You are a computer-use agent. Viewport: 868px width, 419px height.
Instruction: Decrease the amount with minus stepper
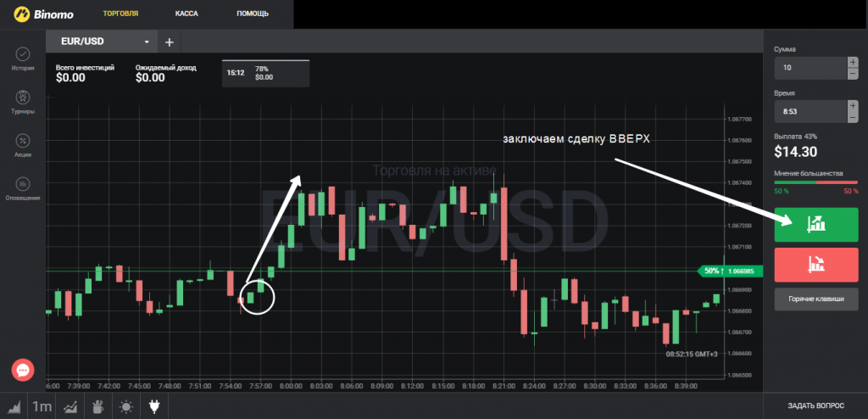(853, 74)
